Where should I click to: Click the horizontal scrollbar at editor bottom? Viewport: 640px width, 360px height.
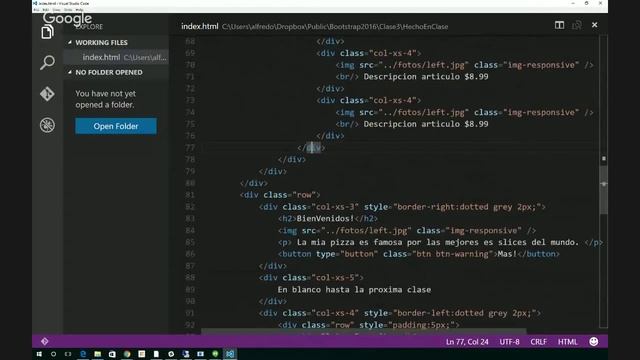coord(363,331)
